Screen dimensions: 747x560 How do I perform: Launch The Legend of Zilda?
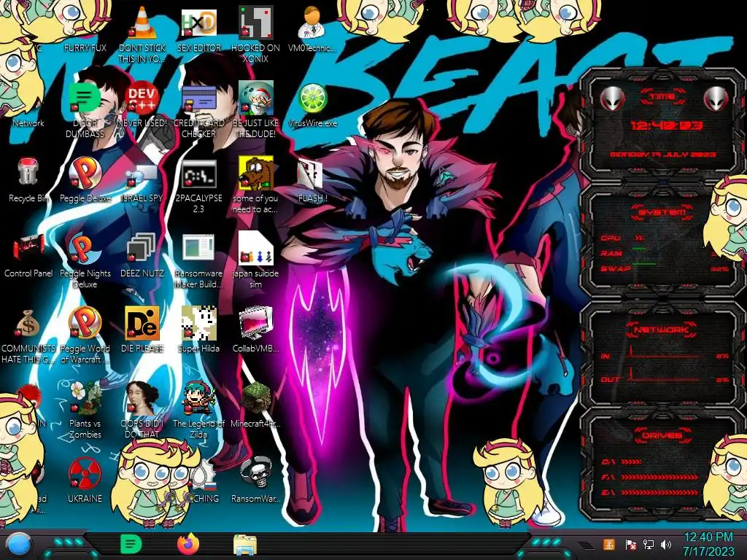(198, 397)
